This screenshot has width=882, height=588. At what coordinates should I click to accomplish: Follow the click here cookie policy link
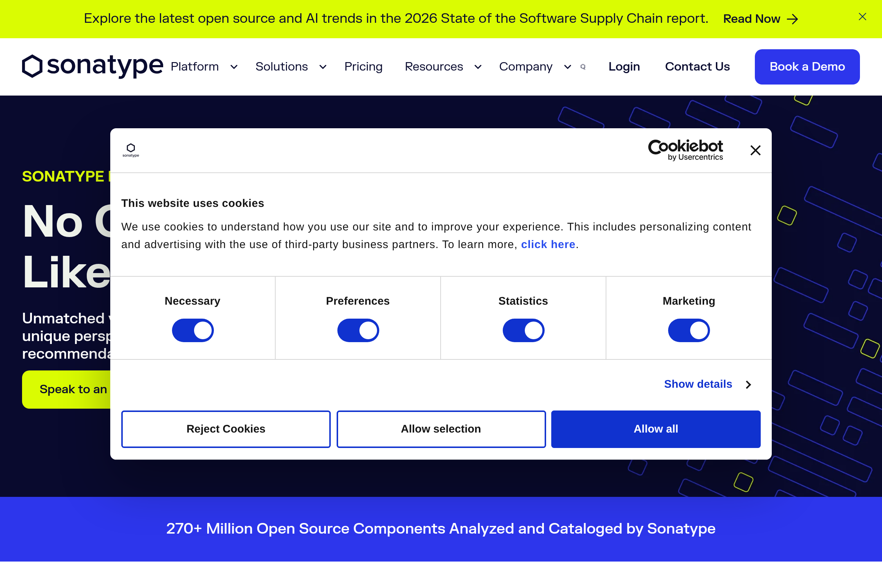(x=548, y=244)
